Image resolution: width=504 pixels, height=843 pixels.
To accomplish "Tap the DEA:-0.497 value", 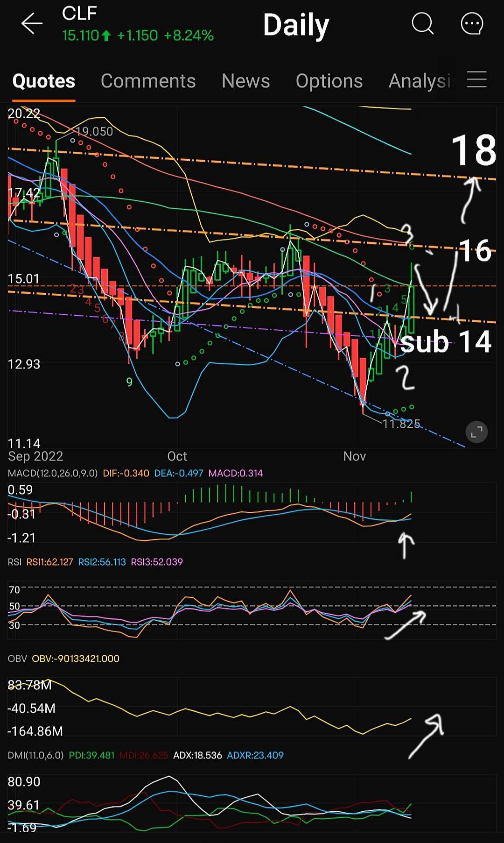I will (179, 473).
